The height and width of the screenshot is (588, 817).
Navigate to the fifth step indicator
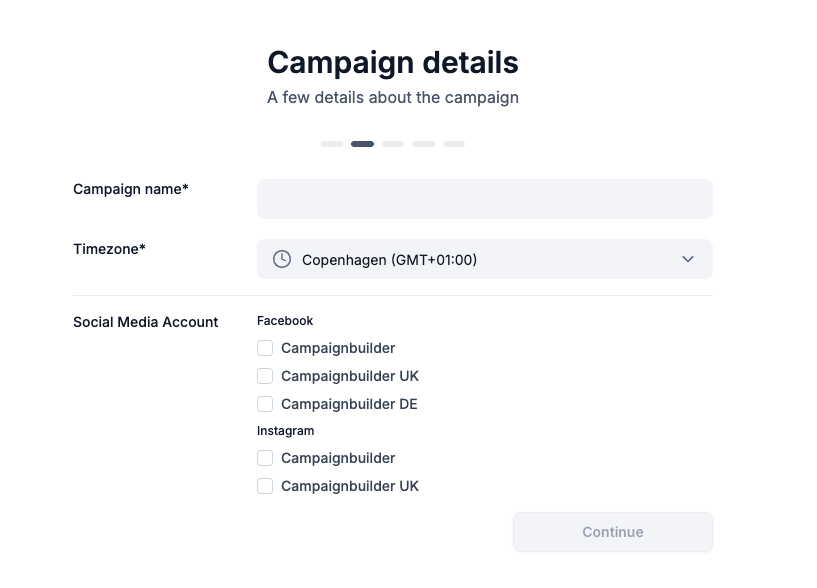coord(454,144)
